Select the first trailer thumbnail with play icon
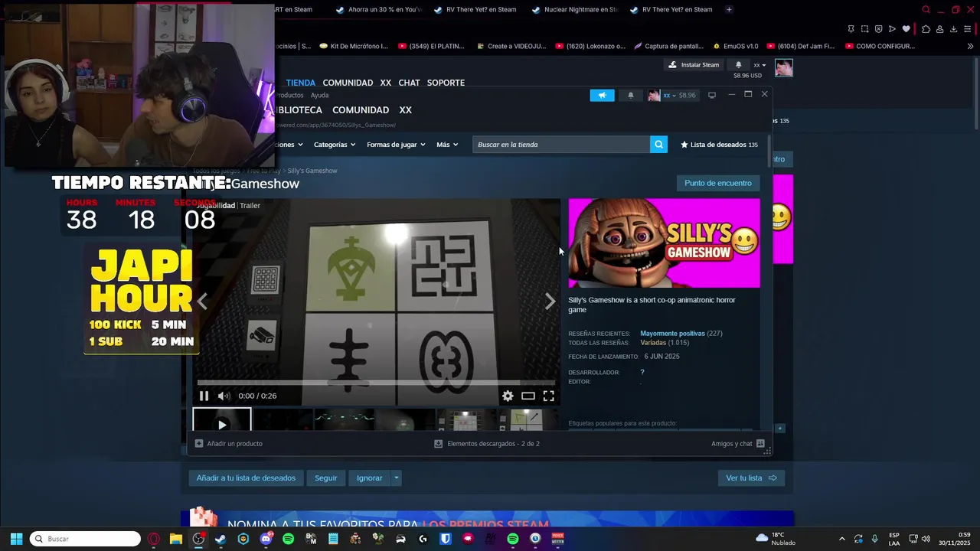Image resolution: width=980 pixels, height=551 pixels. tap(222, 420)
